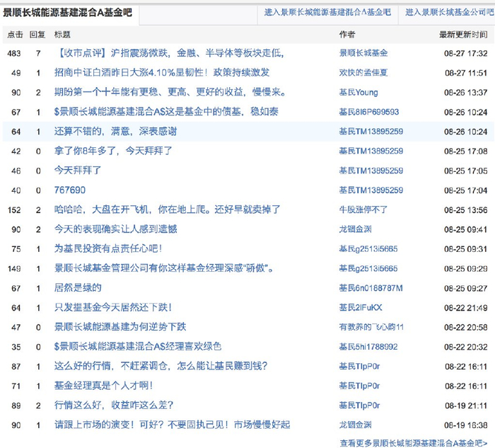The height and width of the screenshot is (448, 495).
Task: Open author 龙锢金渊 on the 请跟上市场 row
Action: (355, 425)
